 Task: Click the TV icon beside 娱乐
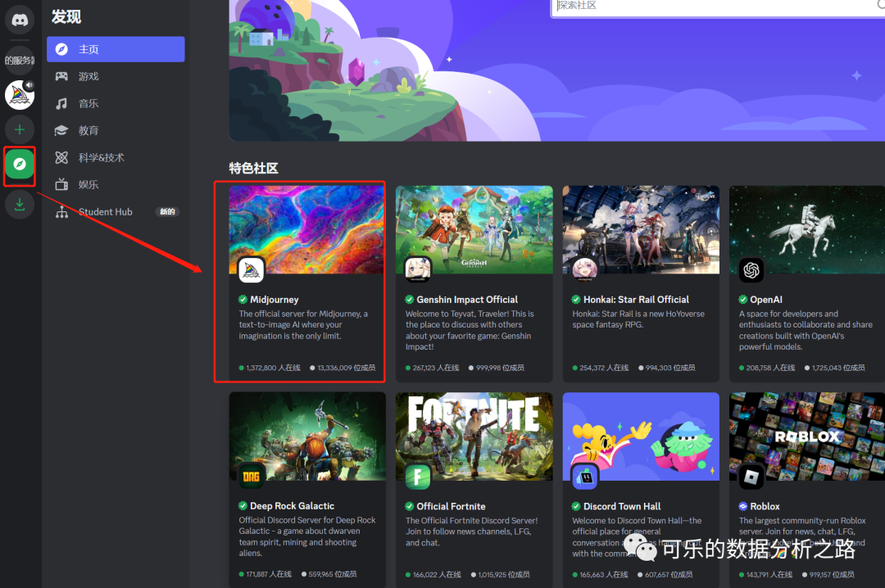(61, 184)
